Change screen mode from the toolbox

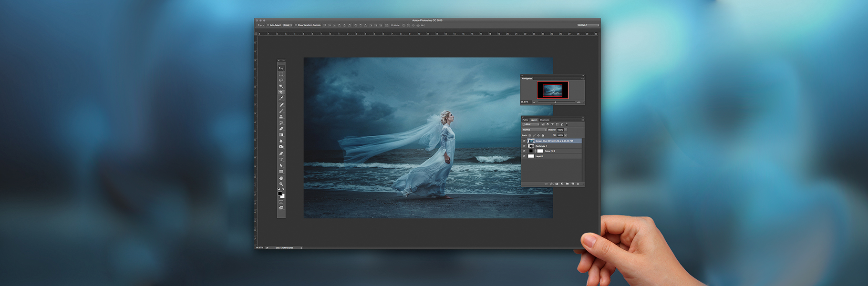pyautogui.click(x=281, y=208)
